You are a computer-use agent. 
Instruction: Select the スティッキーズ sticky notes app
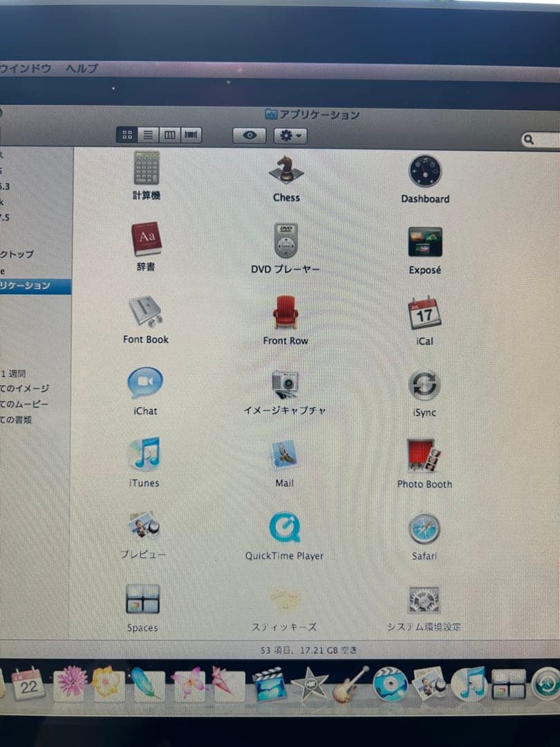(284, 599)
